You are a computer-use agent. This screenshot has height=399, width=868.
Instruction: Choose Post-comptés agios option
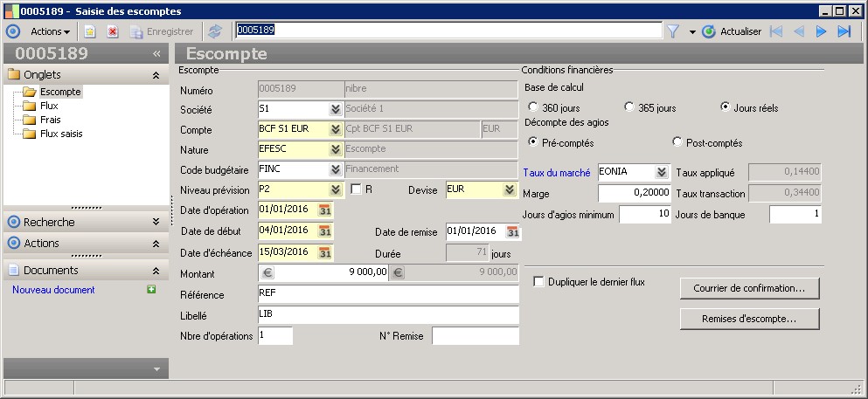[677, 142]
